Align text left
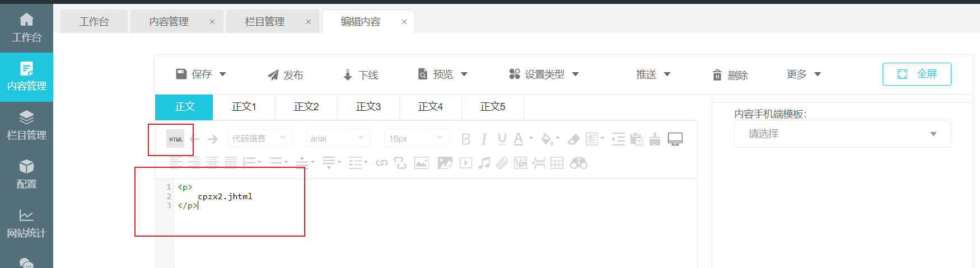Screen dimensions: 980x268 point(176,163)
